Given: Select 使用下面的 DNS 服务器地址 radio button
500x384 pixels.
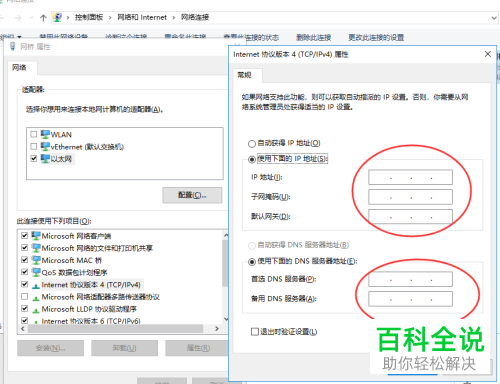Looking at the screenshot, I should click(252, 262).
